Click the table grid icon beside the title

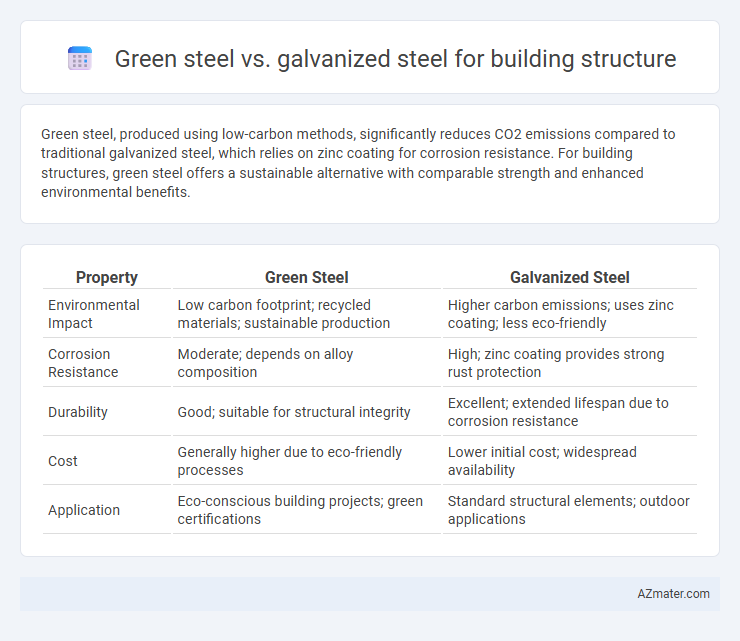[80, 59]
